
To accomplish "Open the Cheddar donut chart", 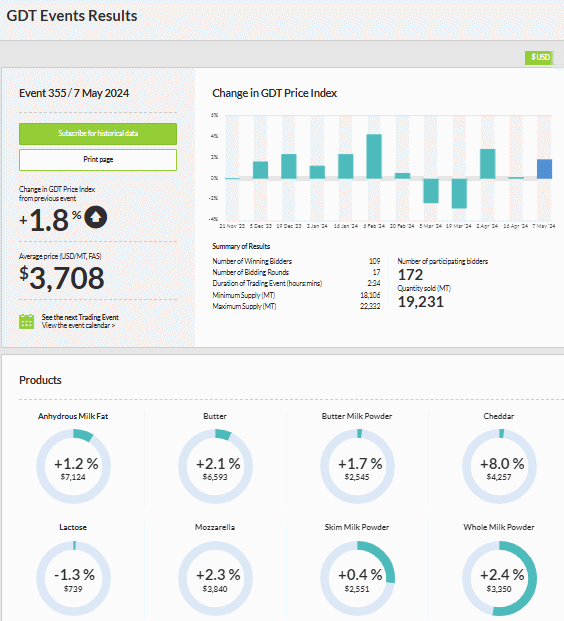I will click(x=499, y=467).
